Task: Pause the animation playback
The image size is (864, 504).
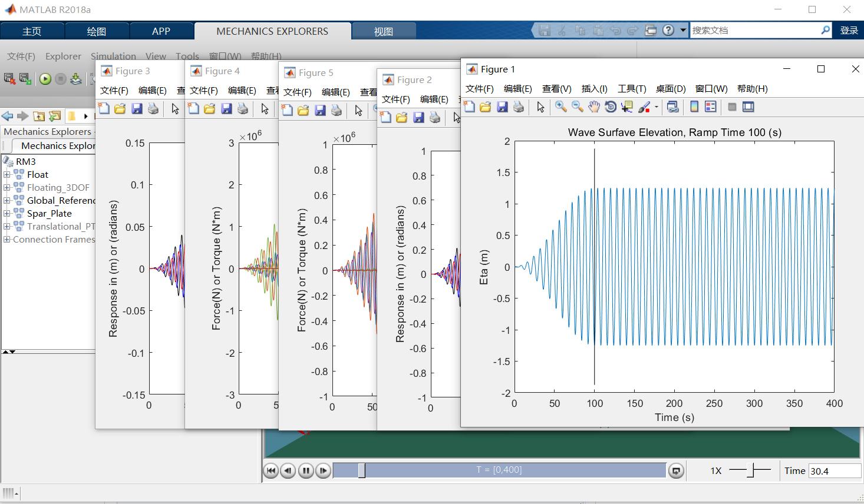Action: point(306,470)
